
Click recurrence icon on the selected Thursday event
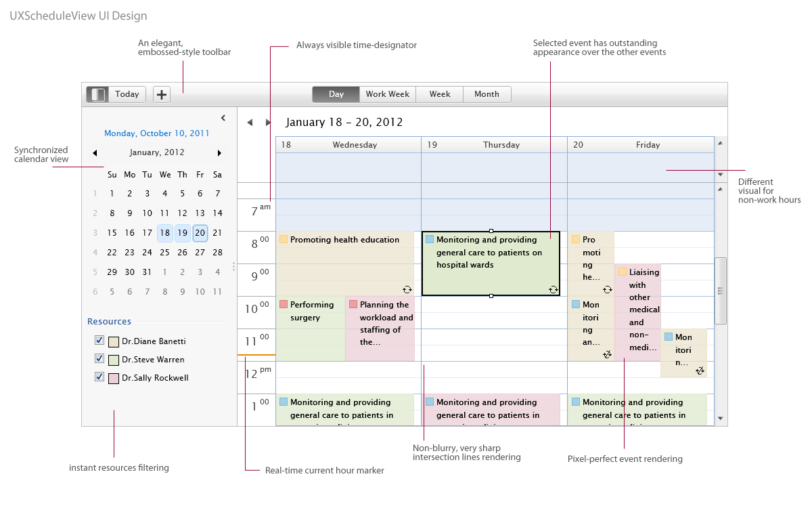[x=553, y=289]
